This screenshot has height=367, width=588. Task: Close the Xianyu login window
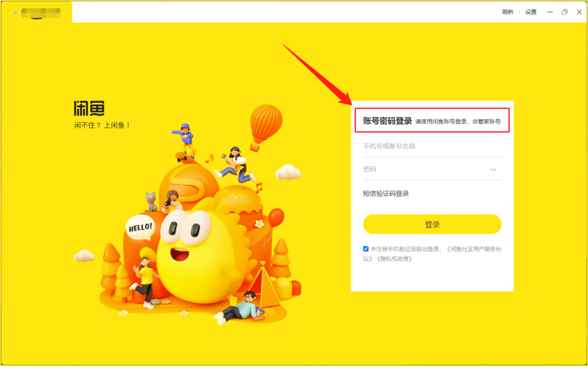(x=579, y=12)
